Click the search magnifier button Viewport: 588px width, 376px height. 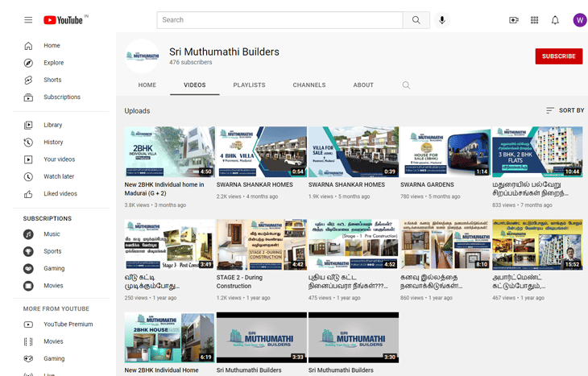click(416, 20)
